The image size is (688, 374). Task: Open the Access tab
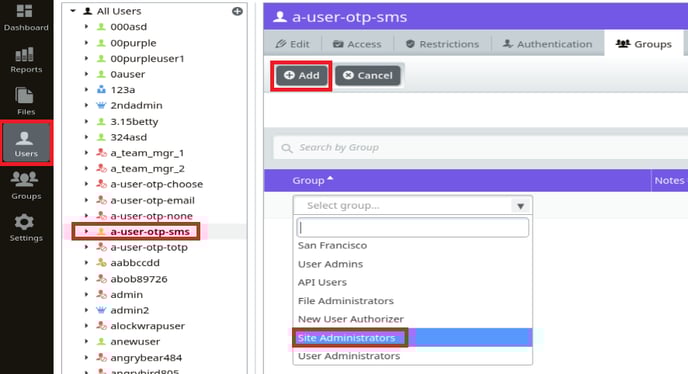click(358, 44)
